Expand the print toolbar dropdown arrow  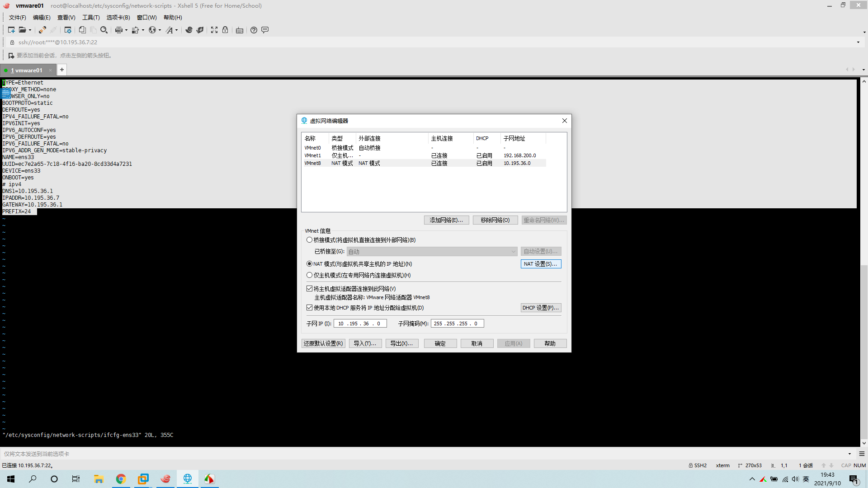pos(126,30)
